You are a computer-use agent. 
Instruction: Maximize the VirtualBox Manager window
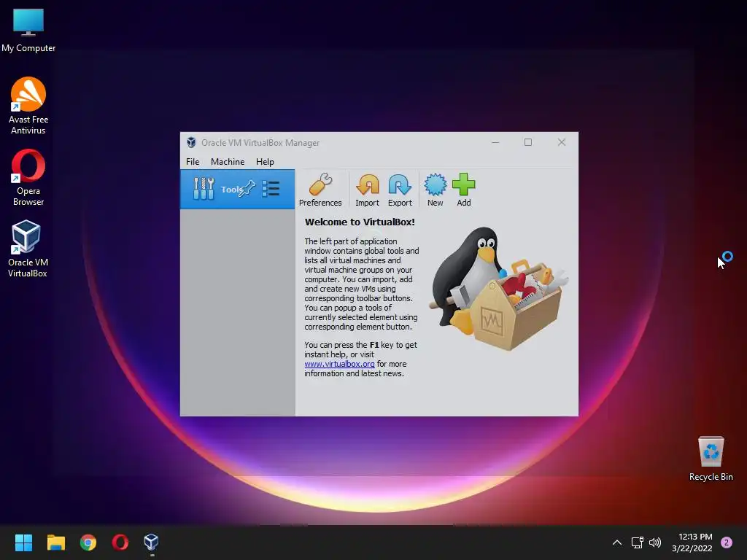click(528, 142)
